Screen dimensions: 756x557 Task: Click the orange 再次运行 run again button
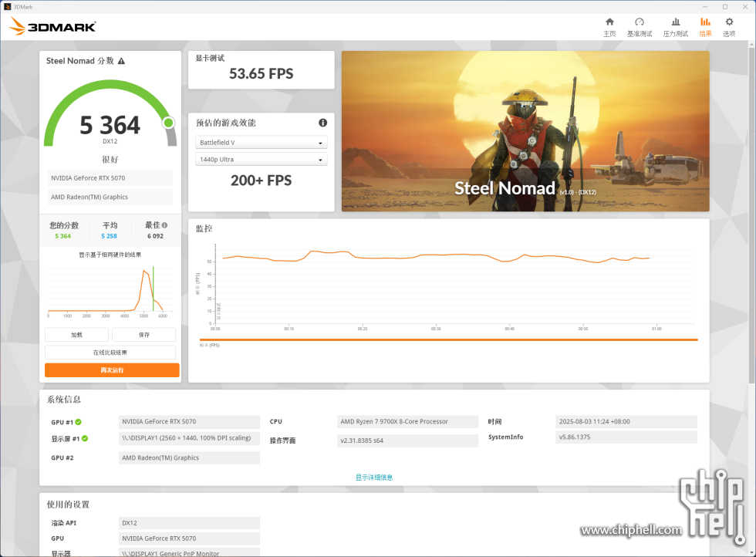112,370
